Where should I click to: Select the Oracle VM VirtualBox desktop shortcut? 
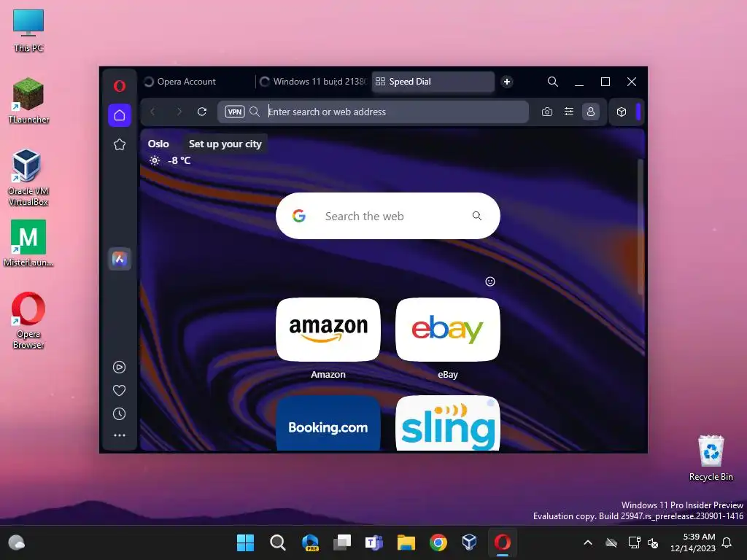pos(28,177)
